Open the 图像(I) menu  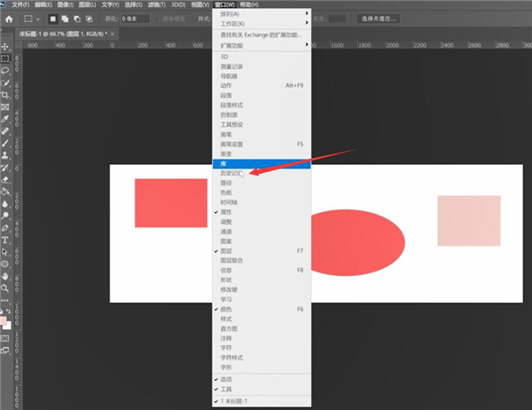(x=66, y=4)
